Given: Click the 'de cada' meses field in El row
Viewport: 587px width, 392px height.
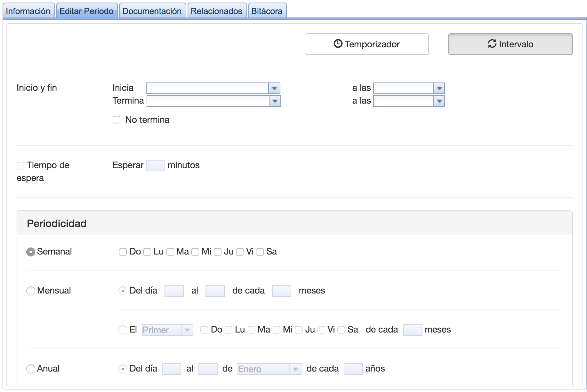Looking at the screenshot, I should coord(413,330).
